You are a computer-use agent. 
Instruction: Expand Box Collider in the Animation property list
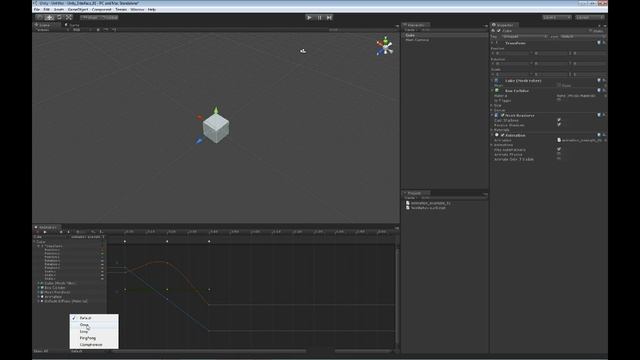point(39,288)
